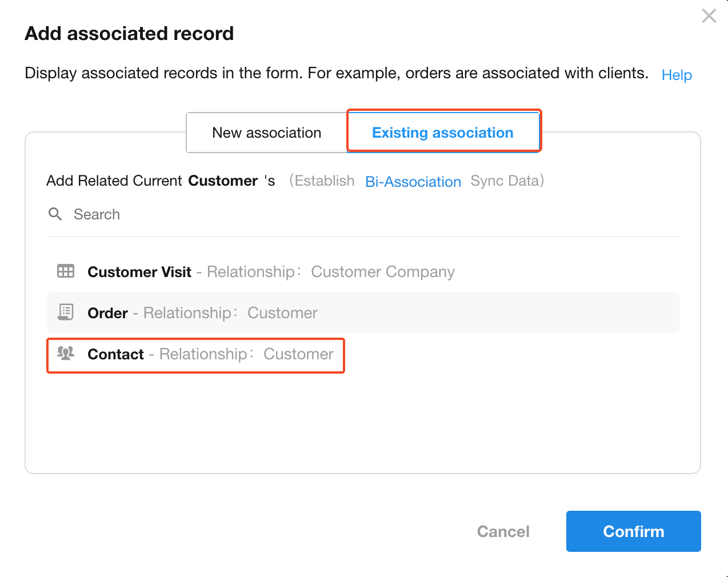Click the Customer Visit table icon
The height and width of the screenshot is (577, 728).
click(66, 271)
